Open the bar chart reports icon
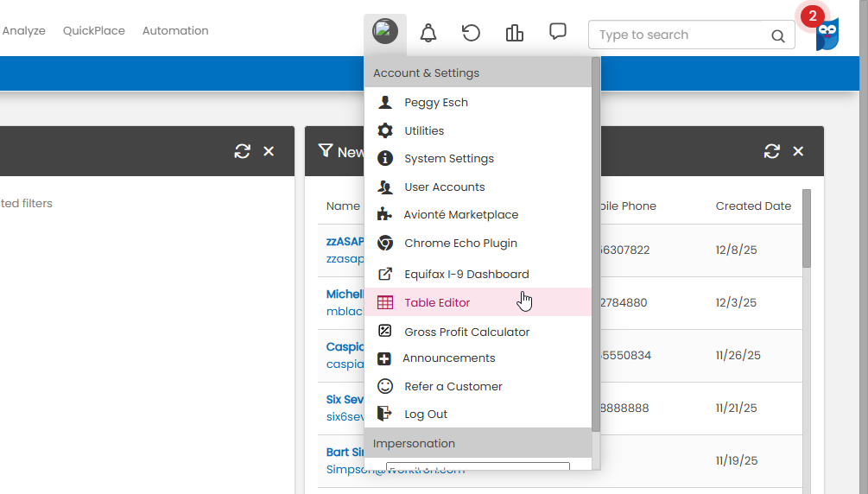The height and width of the screenshot is (494, 868). click(514, 33)
